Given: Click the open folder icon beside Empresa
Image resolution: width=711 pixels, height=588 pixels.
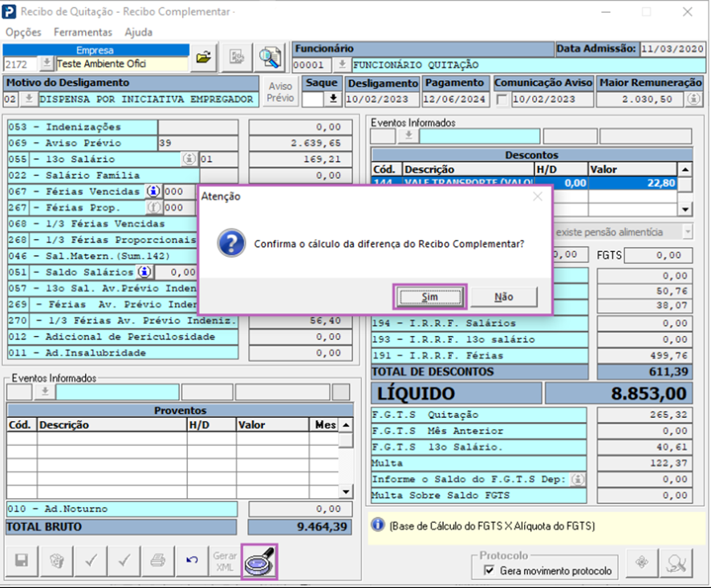Looking at the screenshot, I should pyautogui.click(x=204, y=57).
